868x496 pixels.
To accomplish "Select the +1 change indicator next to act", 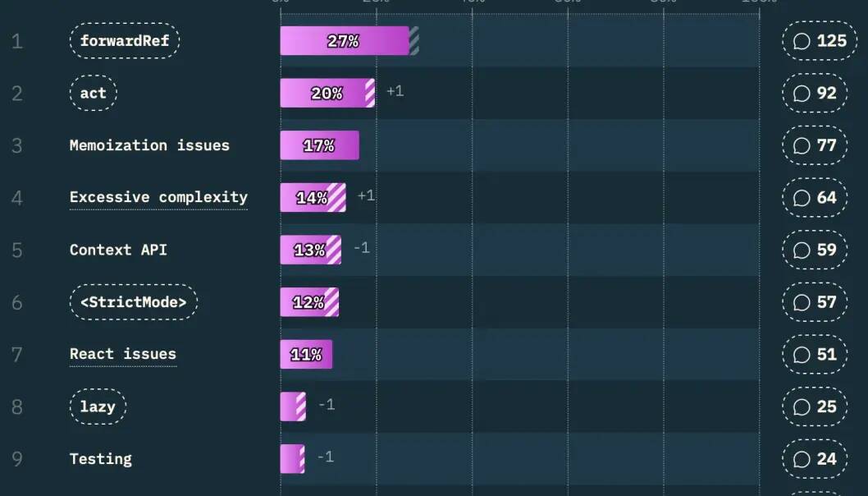I will tap(395, 91).
